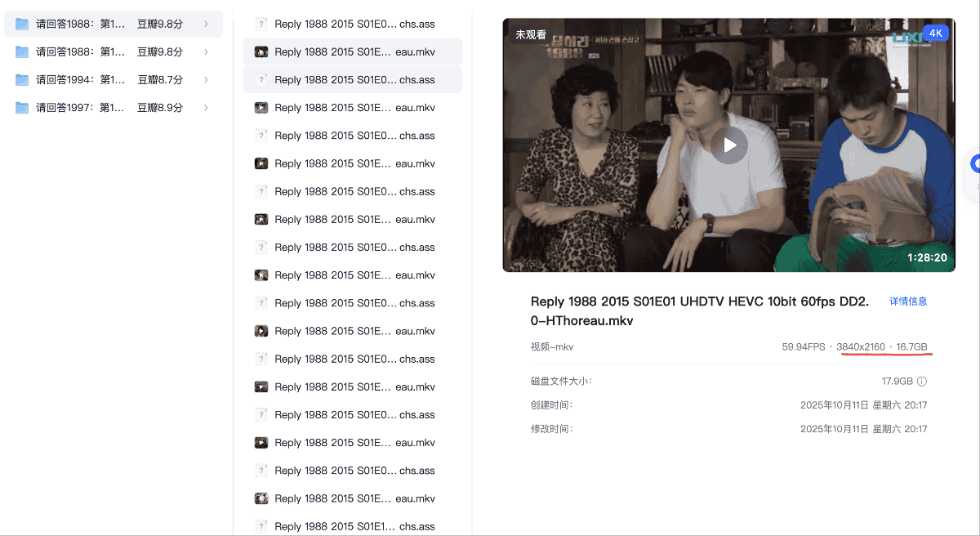This screenshot has width=980, height=536.
Task: Click the unknown-type icon of the highlighted chs.ass file
Action: (x=261, y=80)
